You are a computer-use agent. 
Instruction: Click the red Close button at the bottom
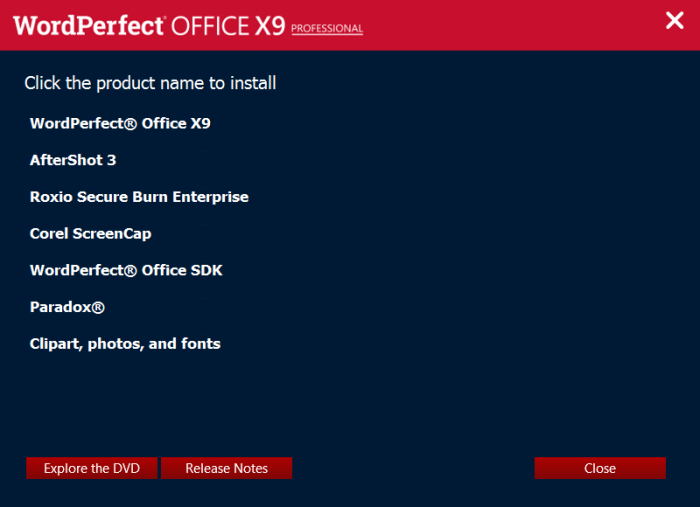tap(600, 468)
